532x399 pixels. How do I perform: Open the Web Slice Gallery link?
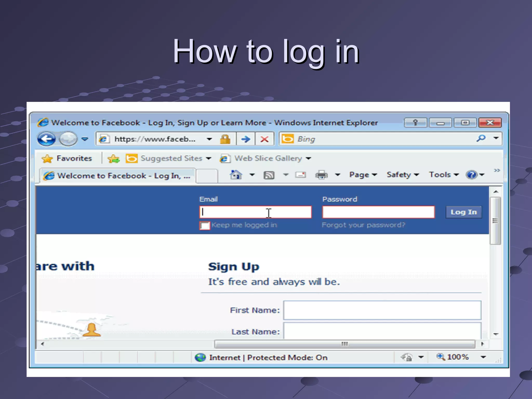[265, 158]
